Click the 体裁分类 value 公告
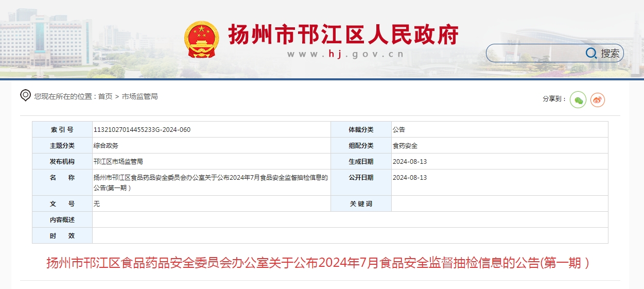Image resolution: width=644 pixels, height=289 pixels. (399, 130)
